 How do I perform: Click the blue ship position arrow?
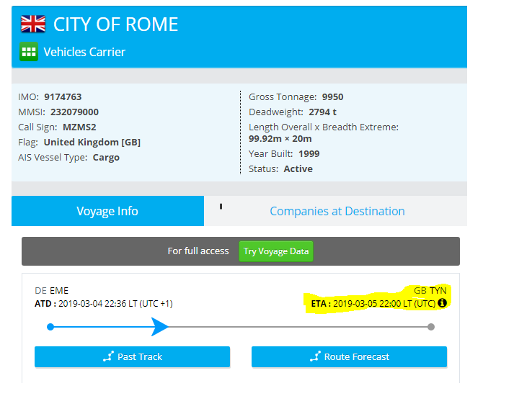click(x=159, y=327)
